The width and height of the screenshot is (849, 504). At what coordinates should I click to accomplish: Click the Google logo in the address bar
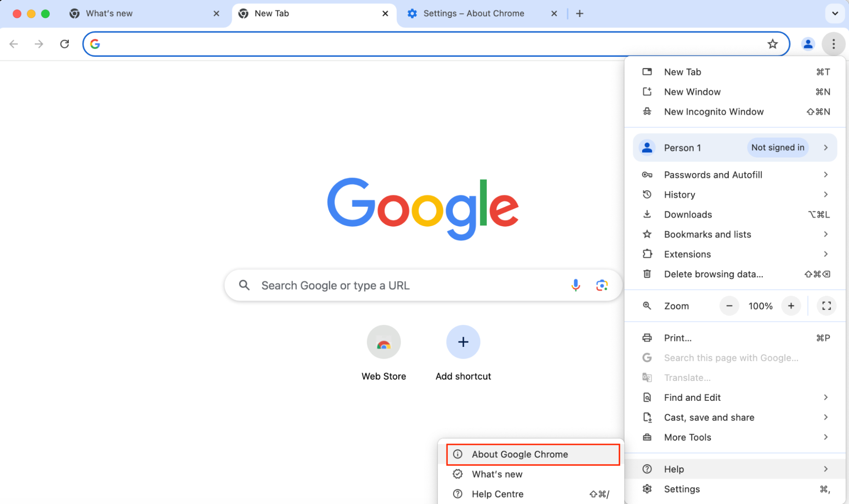pos(95,43)
